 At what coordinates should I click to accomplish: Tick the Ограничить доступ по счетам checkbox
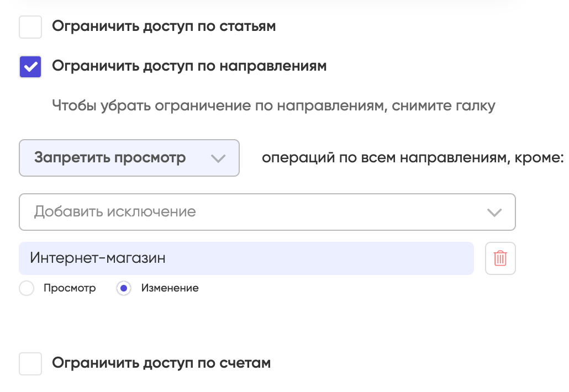(30, 364)
